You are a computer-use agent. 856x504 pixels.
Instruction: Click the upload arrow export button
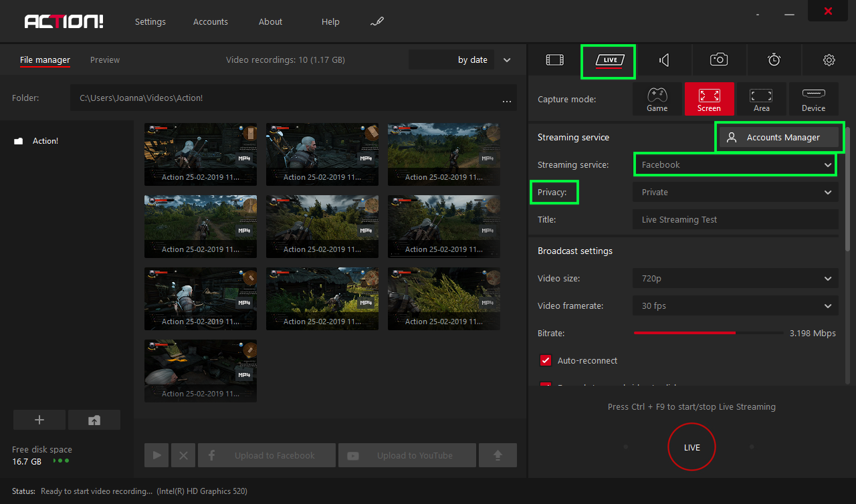pyautogui.click(x=498, y=455)
